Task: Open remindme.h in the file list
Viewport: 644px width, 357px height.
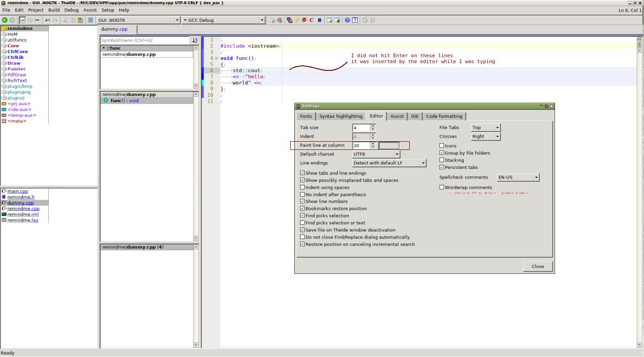Action: point(21,197)
